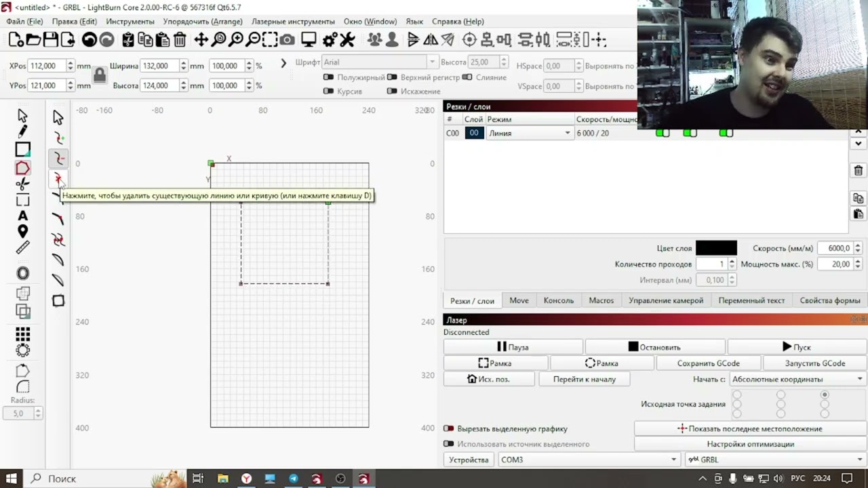
Task: Open the COM3 port dropdown
Action: tap(588, 460)
